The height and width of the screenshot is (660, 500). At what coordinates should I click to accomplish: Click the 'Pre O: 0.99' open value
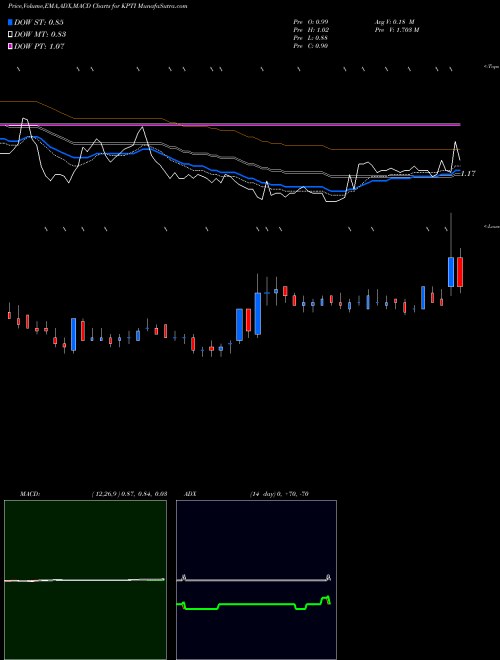tap(311, 21)
